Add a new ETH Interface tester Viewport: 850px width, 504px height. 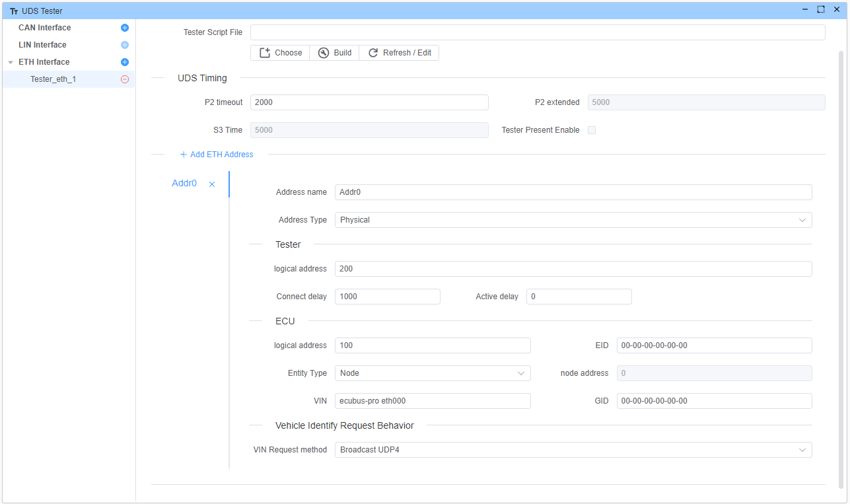pos(125,62)
